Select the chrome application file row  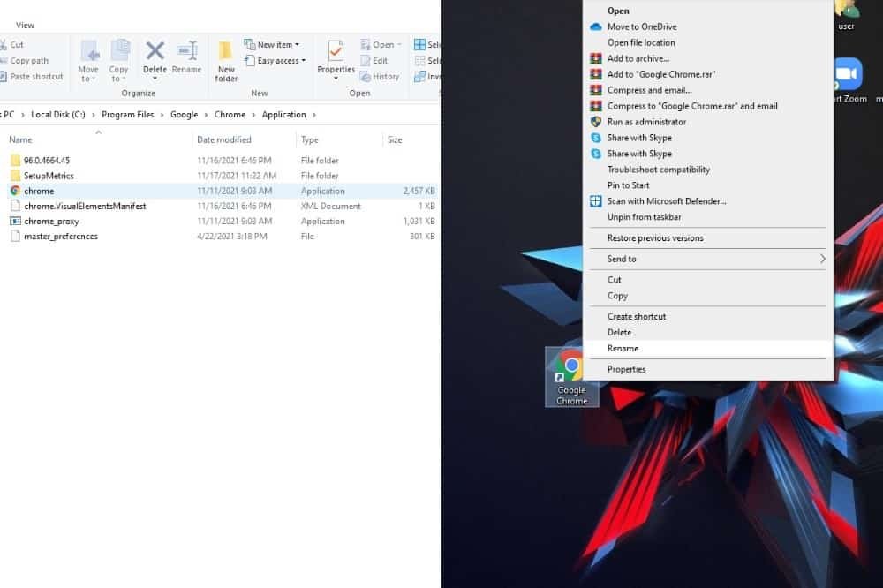[x=40, y=191]
